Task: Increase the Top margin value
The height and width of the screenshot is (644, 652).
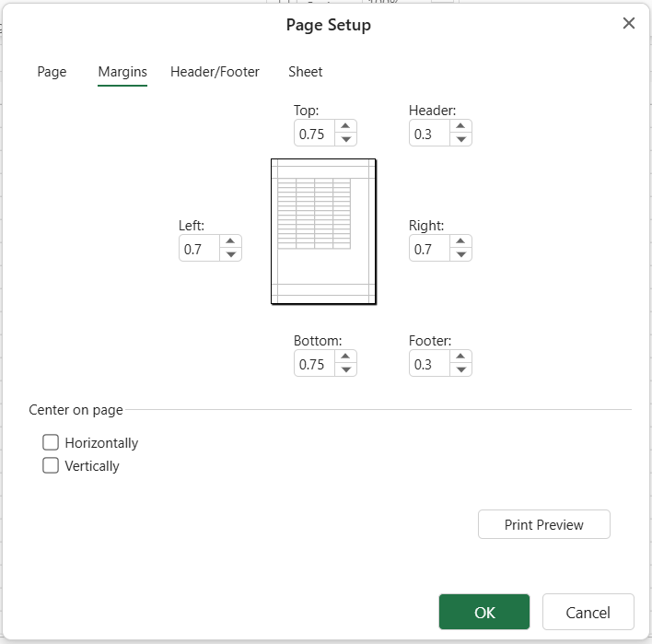Action: pos(345,126)
